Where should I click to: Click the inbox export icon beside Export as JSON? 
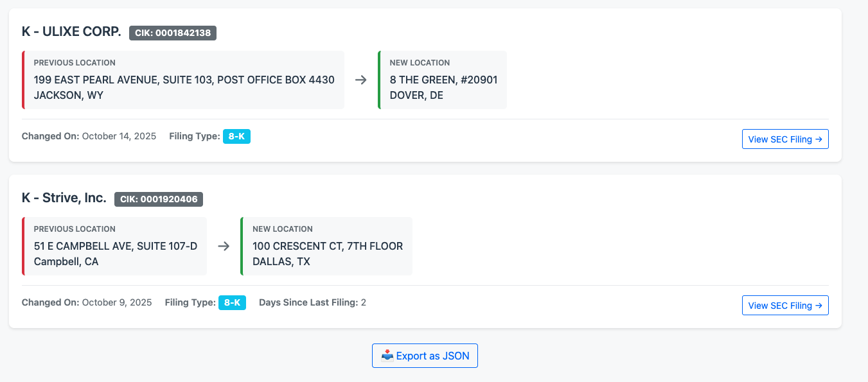pyautogui.click(x=386, y=355)
